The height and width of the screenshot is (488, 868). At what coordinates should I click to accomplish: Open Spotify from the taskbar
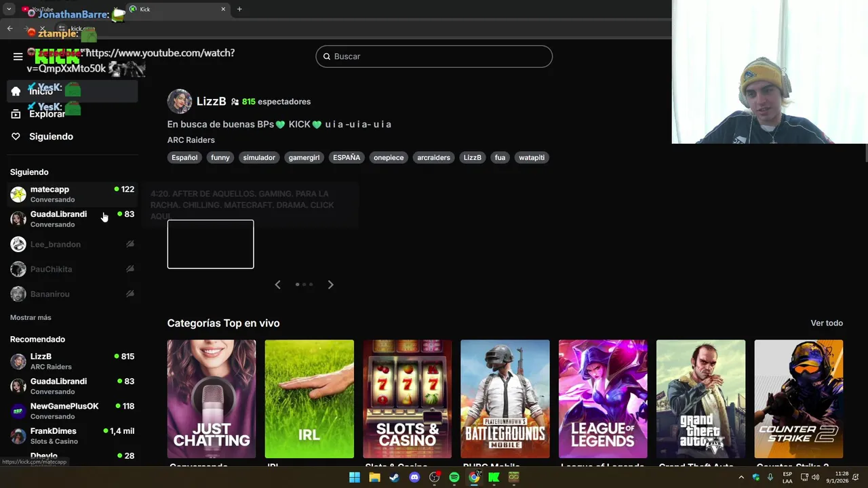[454, 477]
